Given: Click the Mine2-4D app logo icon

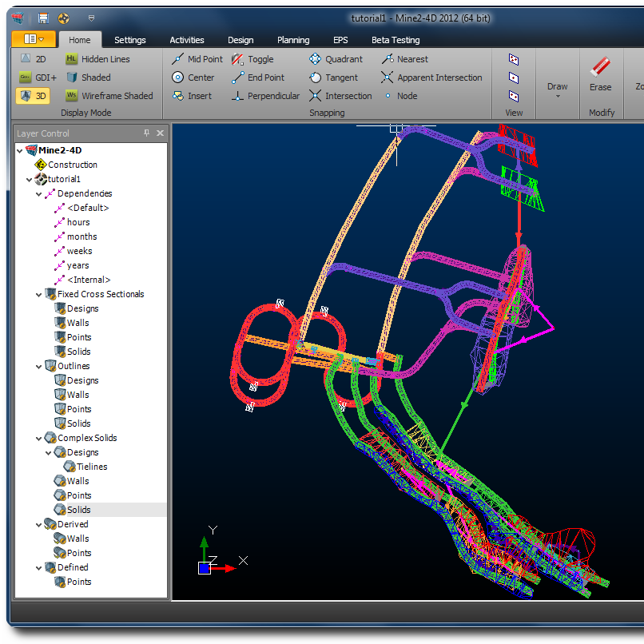Looking at the screenshot, I should [18, 18].
